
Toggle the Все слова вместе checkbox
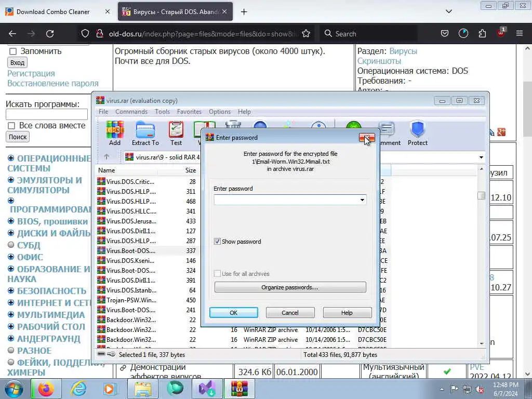11,126
